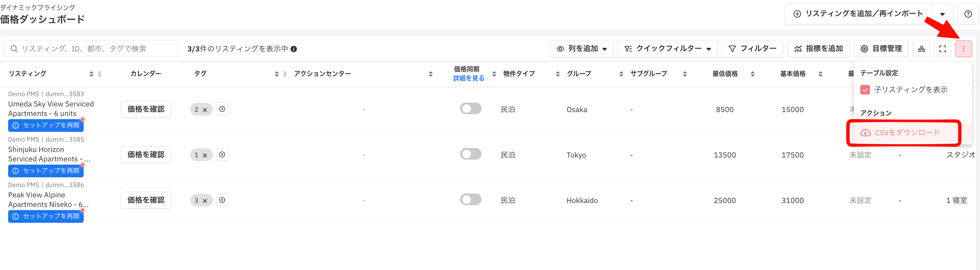The height and width of the screenshot is (270, 980).
Task: Remove tag 1 from Shinjuku listing
Action: [205, 155]
